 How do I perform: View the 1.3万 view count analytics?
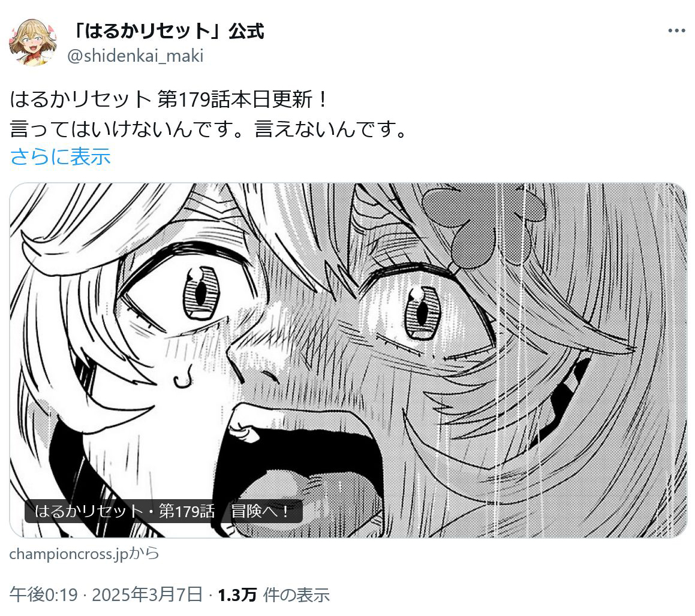(x=237, y=595)
